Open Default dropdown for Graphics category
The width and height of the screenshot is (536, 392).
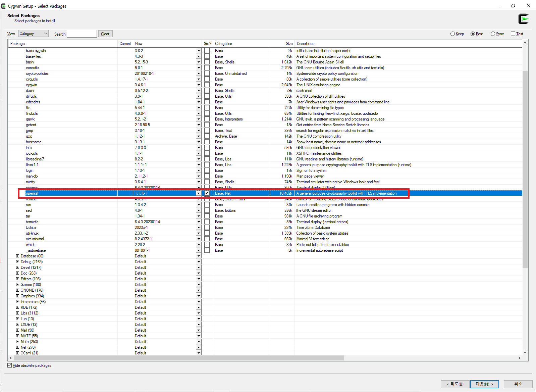199,296
